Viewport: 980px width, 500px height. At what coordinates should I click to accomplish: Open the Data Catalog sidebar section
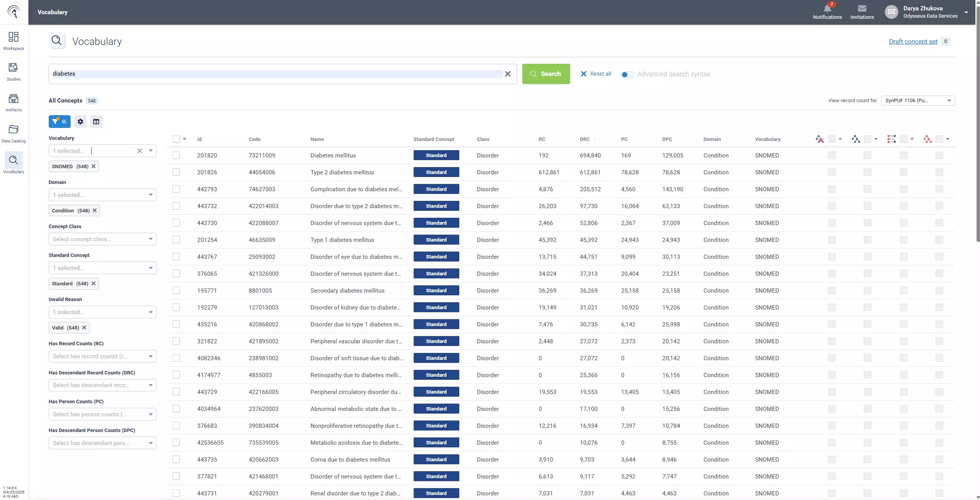click(13, 133)
